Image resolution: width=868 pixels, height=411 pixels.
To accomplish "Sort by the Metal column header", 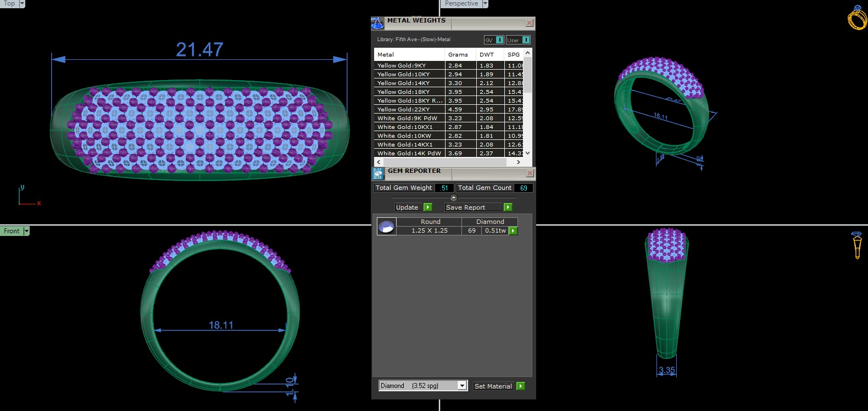I will [x=409, y=54].
